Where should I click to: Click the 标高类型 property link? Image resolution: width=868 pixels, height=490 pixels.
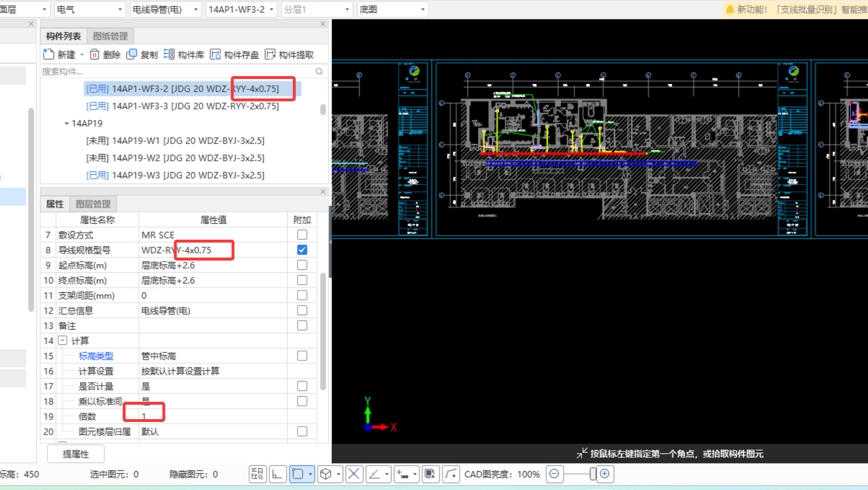point(96,356)
